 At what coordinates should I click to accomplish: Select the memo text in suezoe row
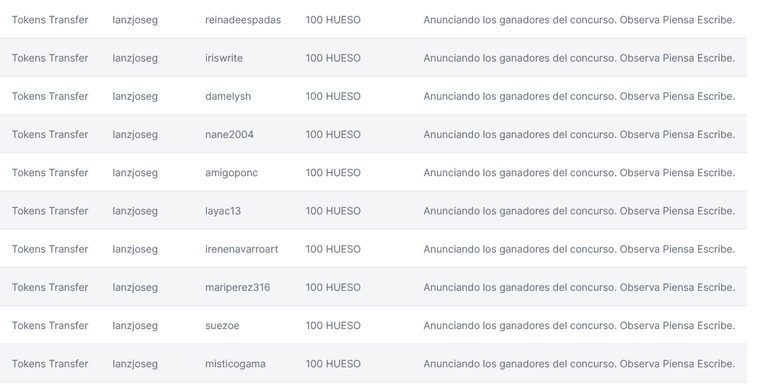[579, 326]
